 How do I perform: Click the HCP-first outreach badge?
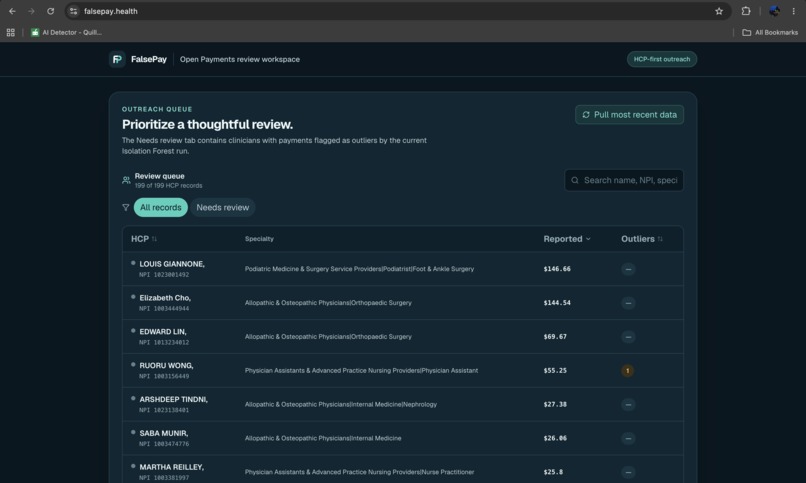point(662,59)
